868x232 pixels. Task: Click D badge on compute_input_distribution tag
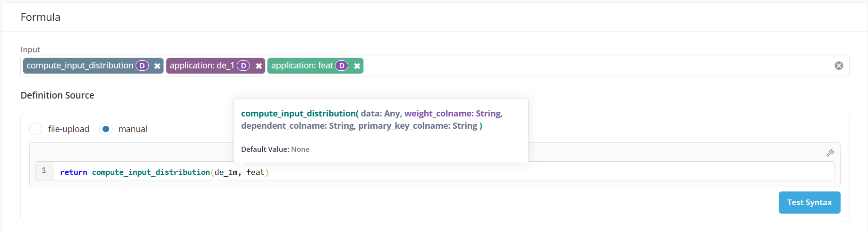pos(142,66)
